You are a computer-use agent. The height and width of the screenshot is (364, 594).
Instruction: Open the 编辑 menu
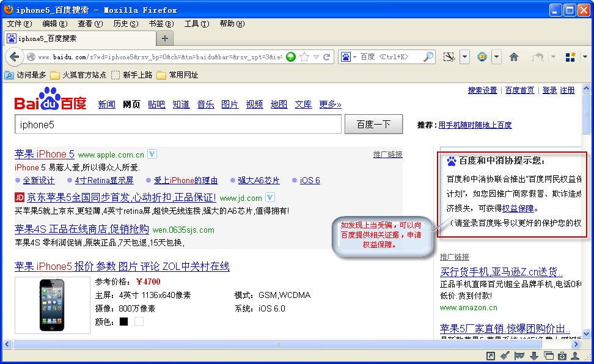click(55, 24)
